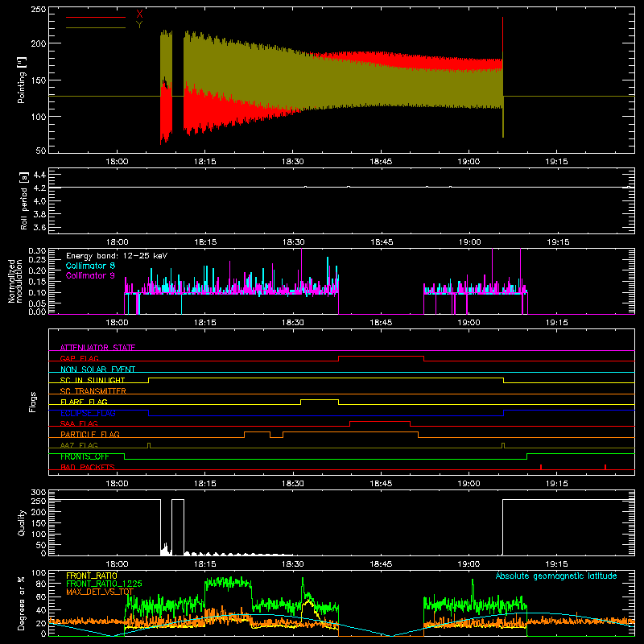
Task: Click the 18:45 time label under the modulation plot
Action: (x=381, y=323)
